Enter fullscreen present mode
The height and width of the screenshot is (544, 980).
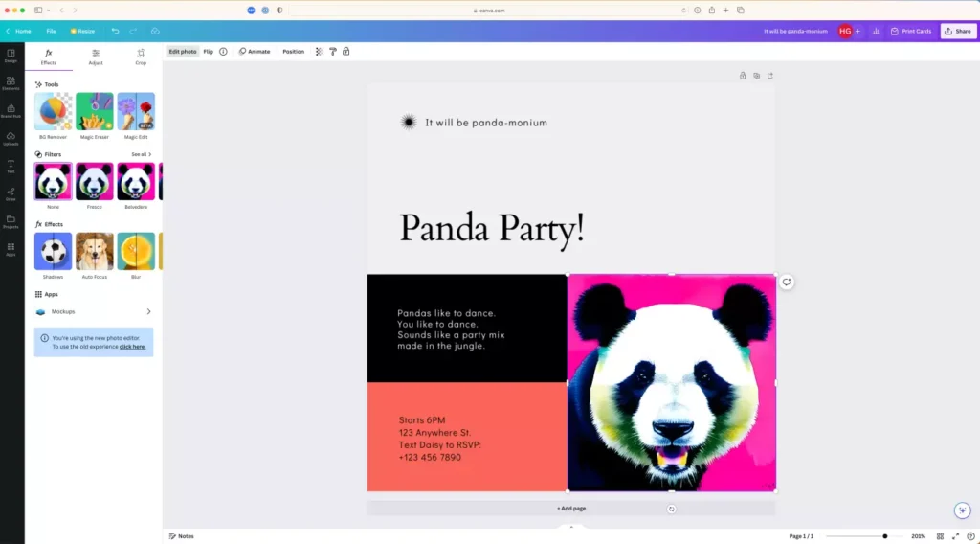click(x=956, y=536)
